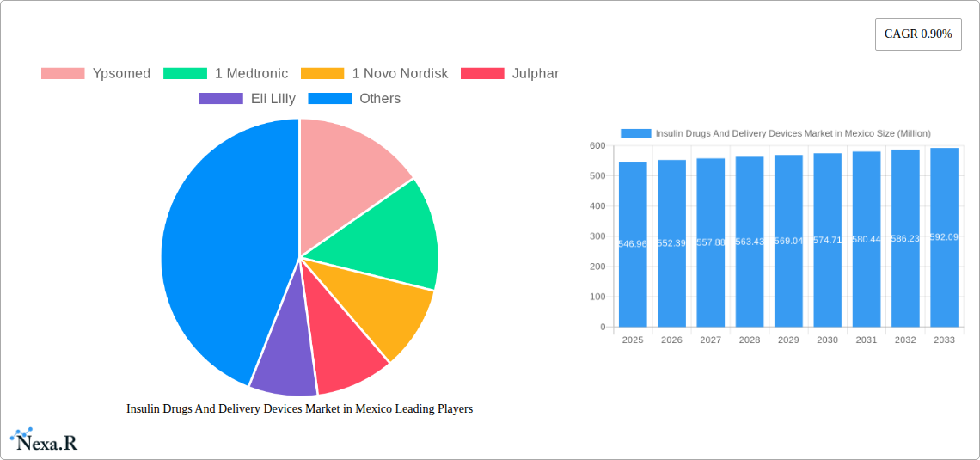980x460 pixels.
Task: Select the 2033 bar valued 592.09
Action: point(945,237)
